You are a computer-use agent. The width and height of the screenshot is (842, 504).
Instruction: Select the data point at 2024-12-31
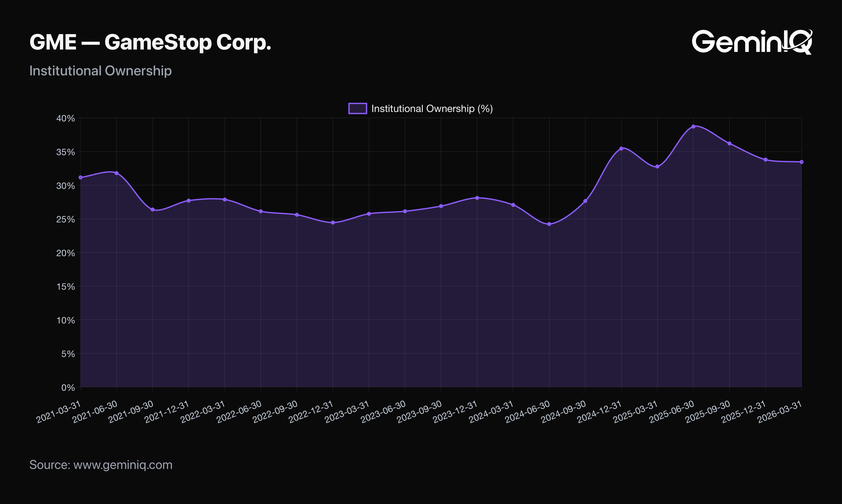(x=621, y=148)
